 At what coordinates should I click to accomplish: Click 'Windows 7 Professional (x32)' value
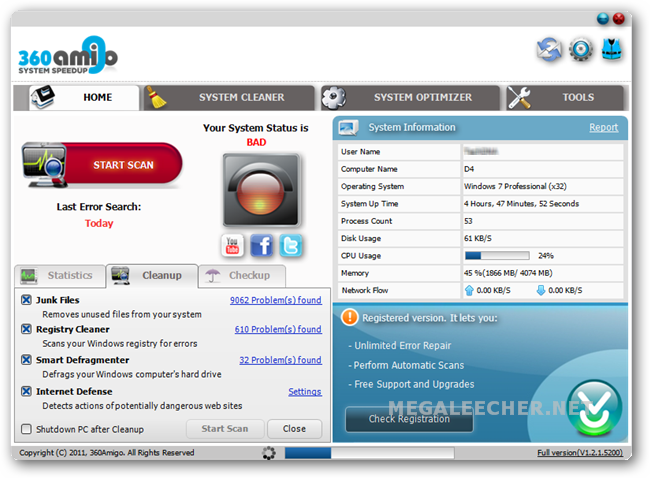point(515,186)
